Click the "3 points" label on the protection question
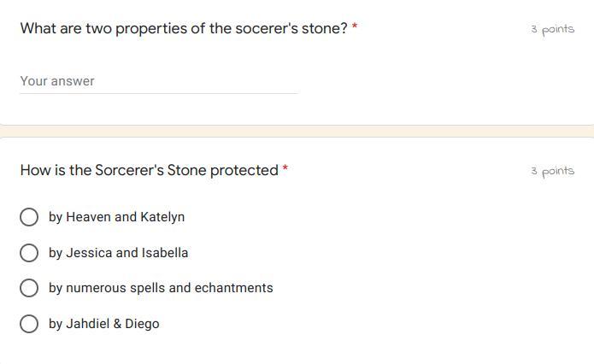 point(552,171)
